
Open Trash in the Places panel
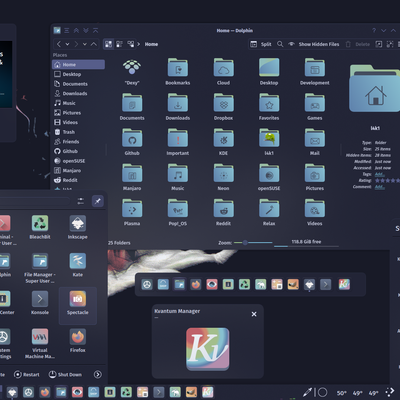[x=79, y=132]
